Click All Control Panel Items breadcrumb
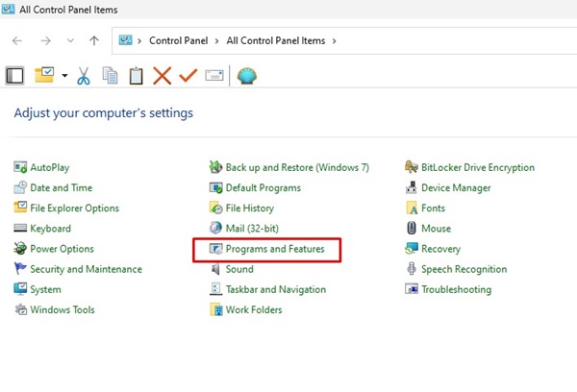 pyautogui.click(x=276, y=40)
